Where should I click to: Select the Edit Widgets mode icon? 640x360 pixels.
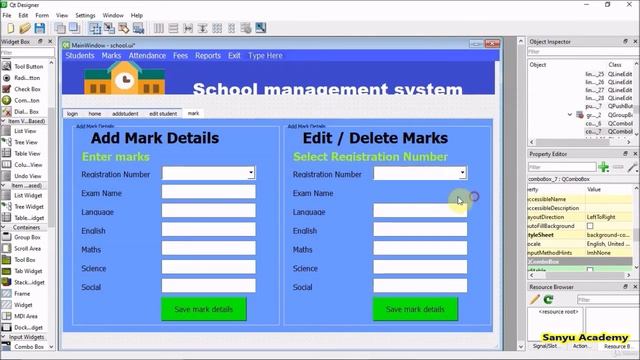[x=95, y=28]
